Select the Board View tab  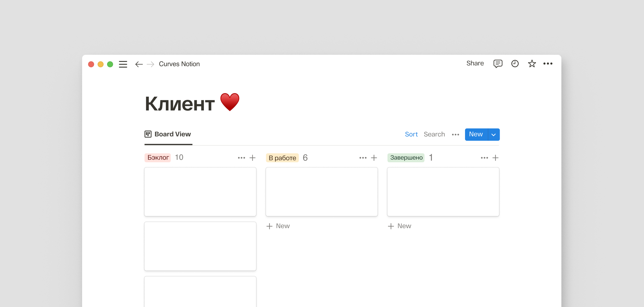point(168,134)
